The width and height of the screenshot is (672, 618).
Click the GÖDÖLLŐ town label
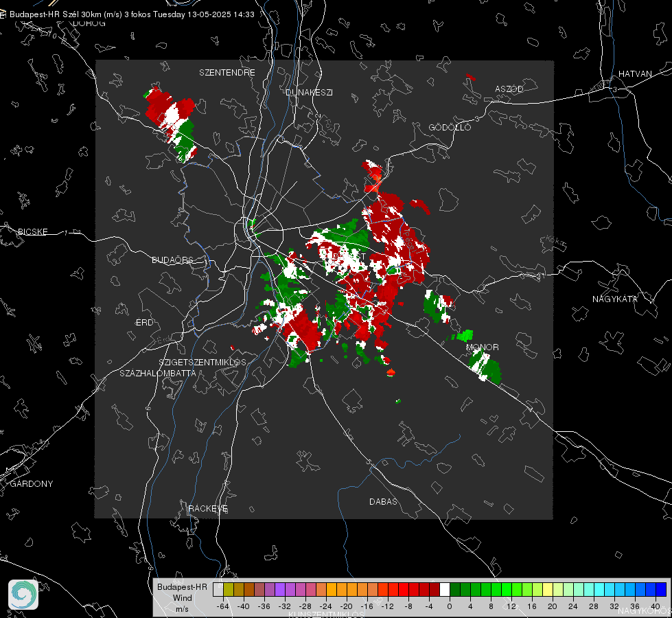pos(450,127)
